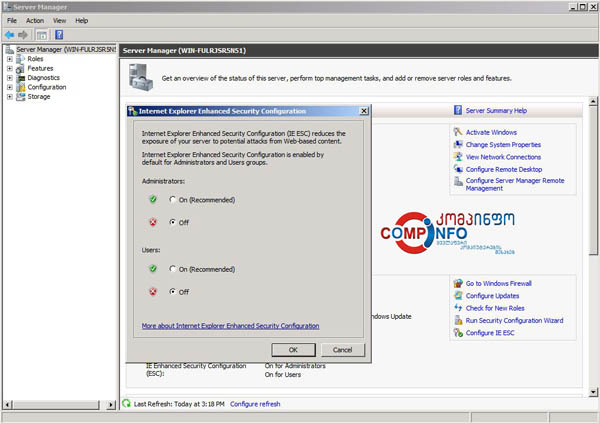This screenshot has width=600, height=424.
Task: Click the Storage node icon in tree
Action: 20,96
